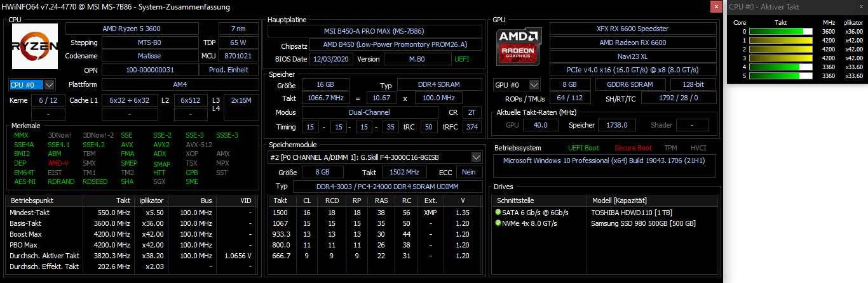Click the green UEFI label under Hauptplatine
Viewport: 868px width, 283px height.
(462, 59)
